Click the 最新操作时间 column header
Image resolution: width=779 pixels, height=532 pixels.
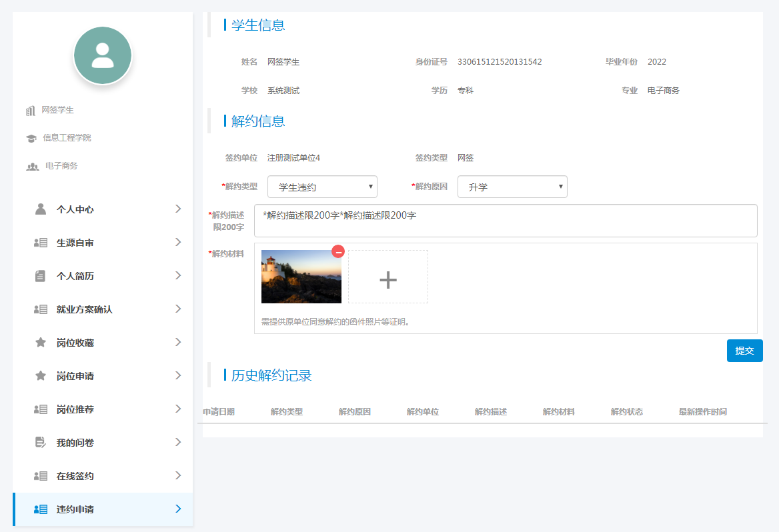[x=703, y=412]
